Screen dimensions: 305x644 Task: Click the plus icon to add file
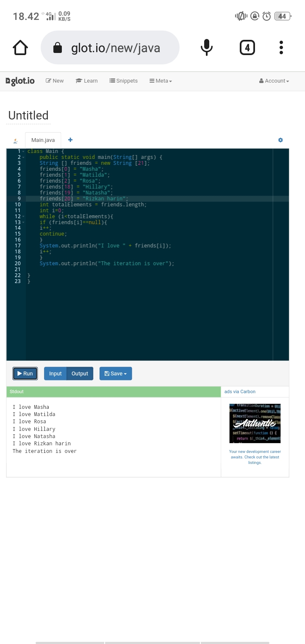(70, 140)
